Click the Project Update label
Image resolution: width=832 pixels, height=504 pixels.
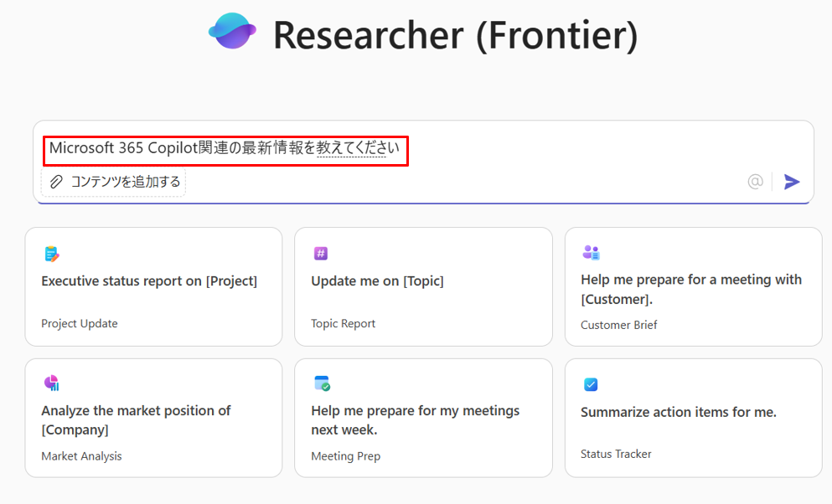click(x=80, y=323)
